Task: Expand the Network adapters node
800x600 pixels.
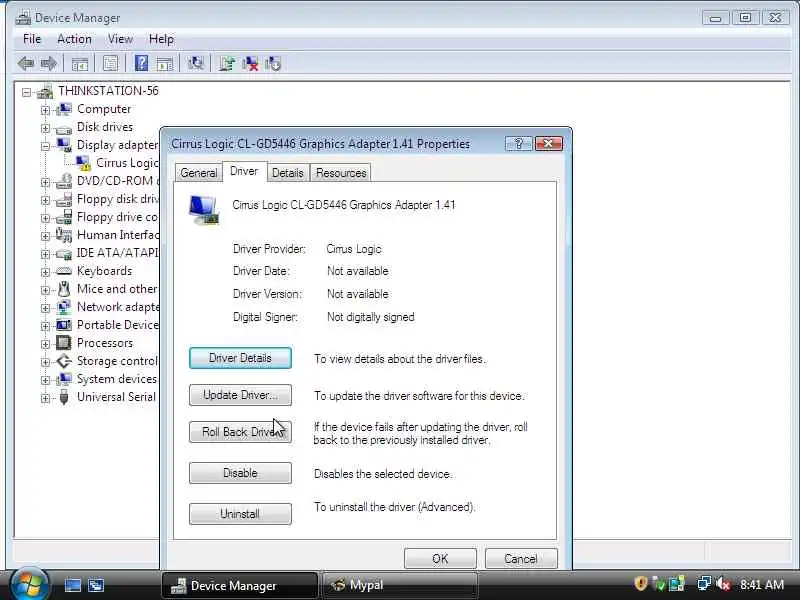Action: click(45, 308)
